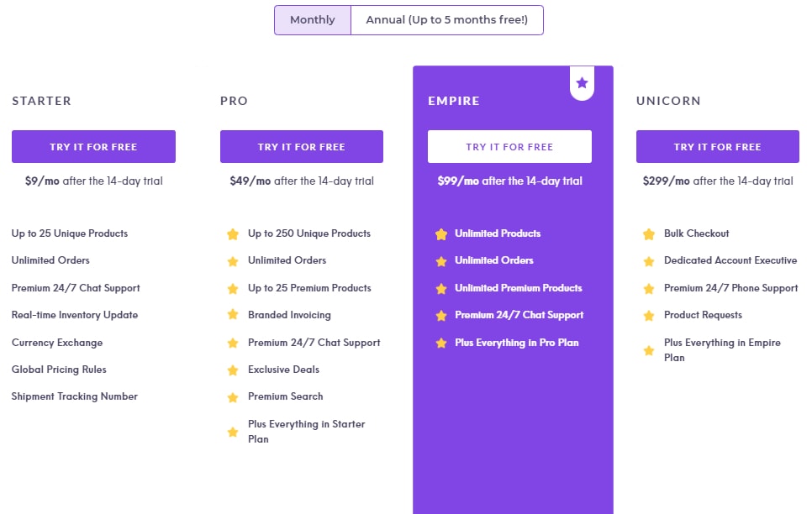Click Global Pricing Rules feature text
Viewport: 812px width, 514px height.
[59, 370]
